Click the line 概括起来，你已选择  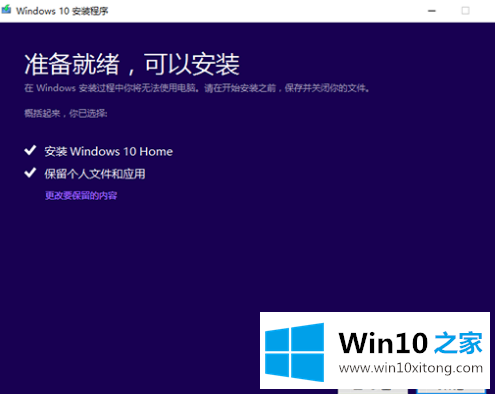click(x=66, y=113)
